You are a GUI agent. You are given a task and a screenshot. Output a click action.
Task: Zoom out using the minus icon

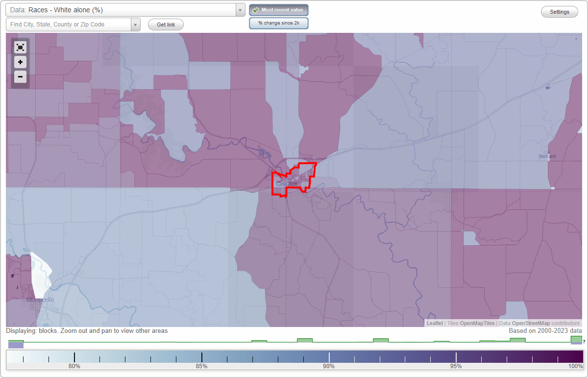click(x=20, y=76)
